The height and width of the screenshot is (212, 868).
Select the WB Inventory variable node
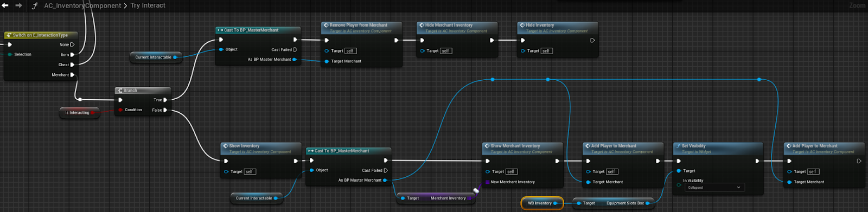pos(542,203)
